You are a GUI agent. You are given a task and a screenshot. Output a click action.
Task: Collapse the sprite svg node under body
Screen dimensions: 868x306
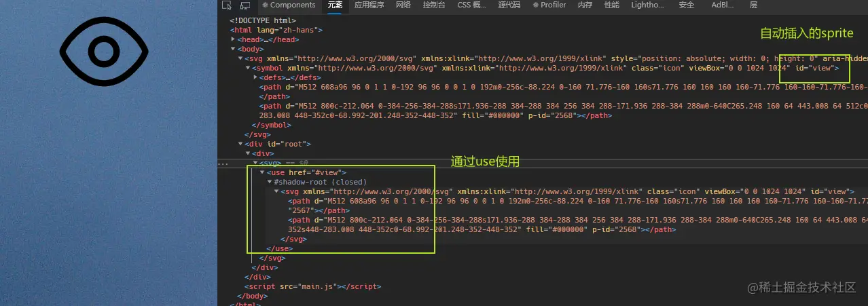pos(240,58)
